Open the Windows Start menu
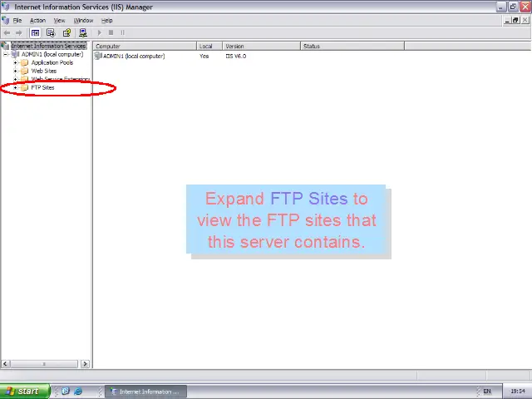Viewport: 532px width, 399px height. (25, 392)
